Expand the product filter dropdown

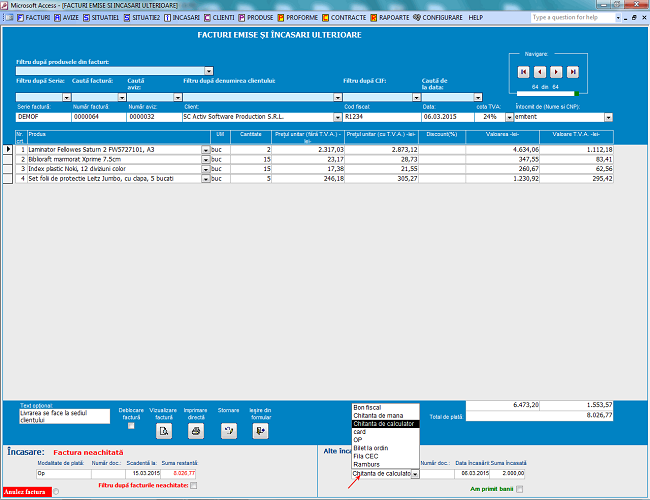pos(209,71)
